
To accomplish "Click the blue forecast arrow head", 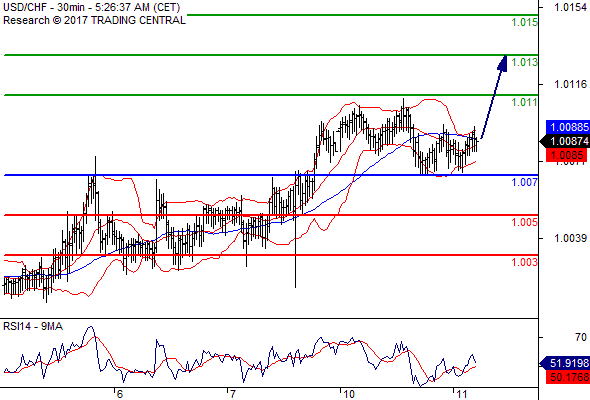I will 503,63.
